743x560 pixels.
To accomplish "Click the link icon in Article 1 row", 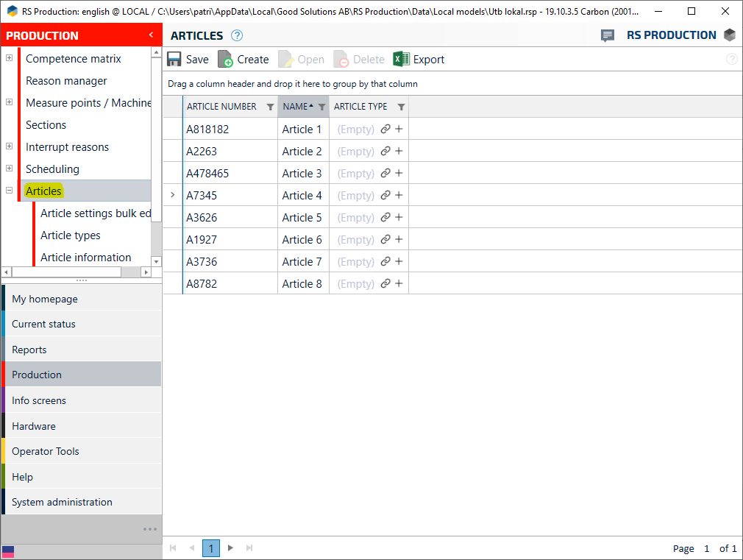I will pos(385,130).
